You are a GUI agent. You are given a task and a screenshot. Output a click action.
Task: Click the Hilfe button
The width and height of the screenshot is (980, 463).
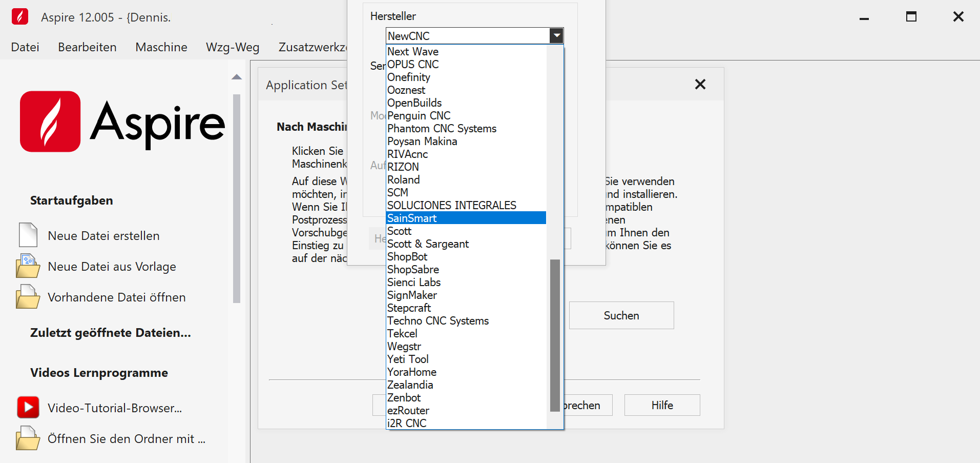tap(662, 405)
